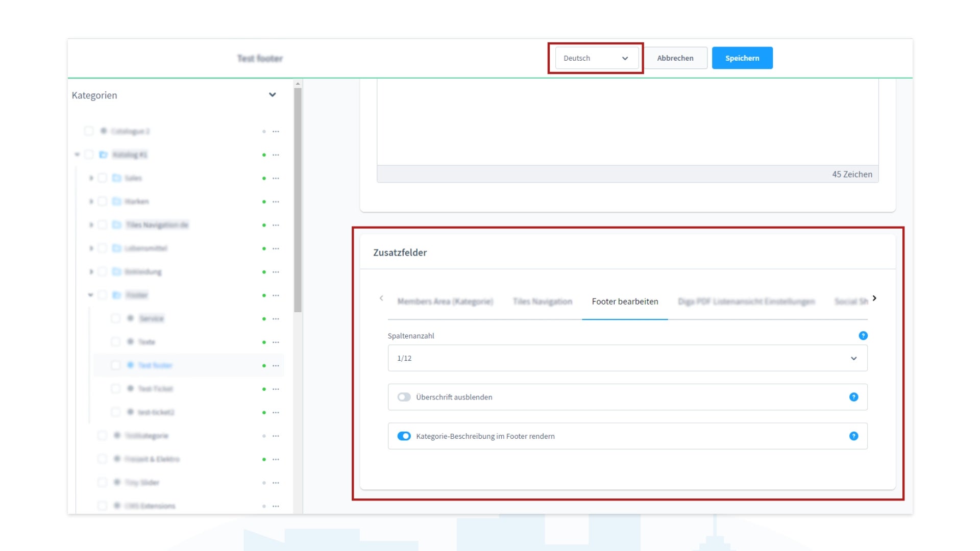Select the Footer bearbeiten tab

pyautogui.click(x=625, y=302)
